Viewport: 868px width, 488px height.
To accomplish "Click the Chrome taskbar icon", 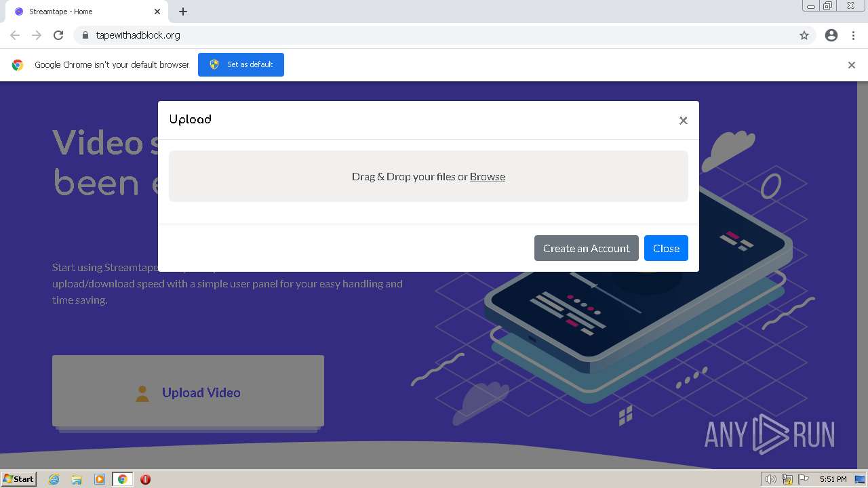I will pos(123,479).
